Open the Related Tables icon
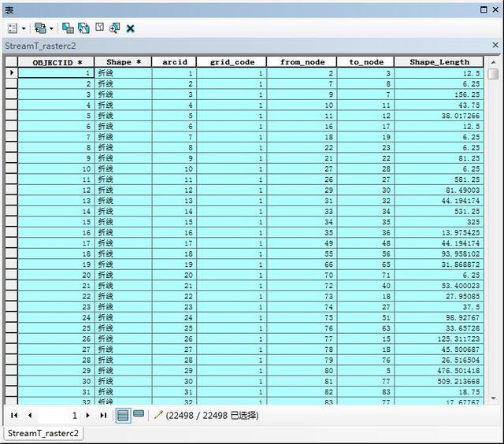Image resolution: width=504 pixels, height=444 pixels. click(40, 28)
